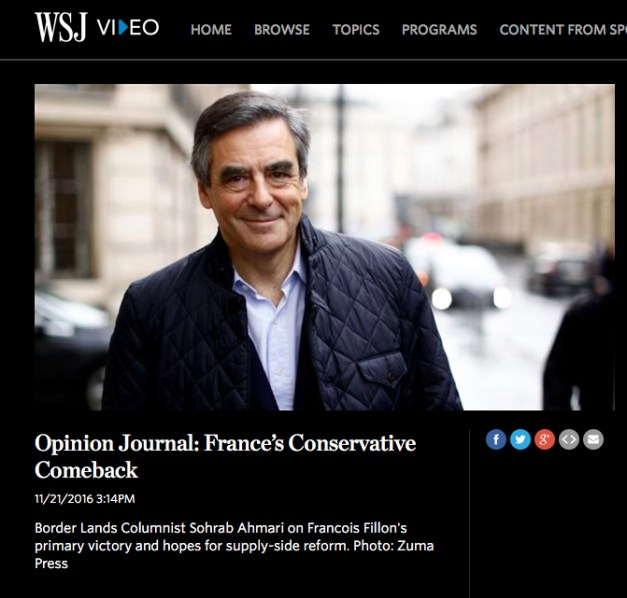627x598 pixels.
Task: Click the Photo: Zuma Press credit
Action: tap(234, 554)
